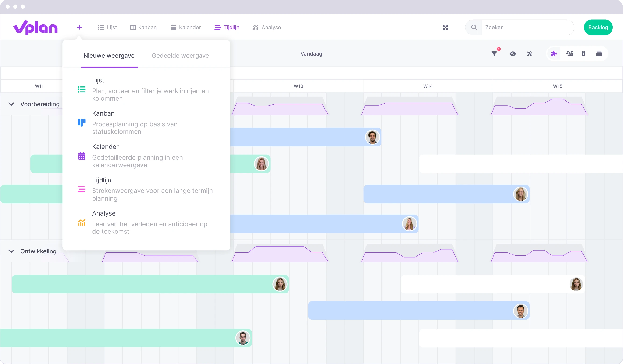Open the Kalender view in top navigation
Image resolution: width=623 pixels, height=364 pixels.
click(x=186, y=27)
